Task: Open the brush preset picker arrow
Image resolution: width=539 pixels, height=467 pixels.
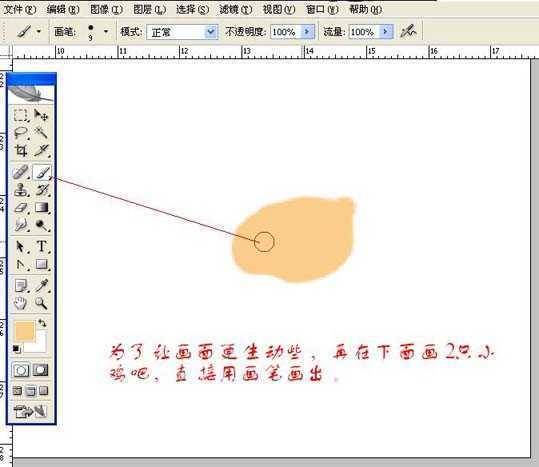Action: [106, 32]
